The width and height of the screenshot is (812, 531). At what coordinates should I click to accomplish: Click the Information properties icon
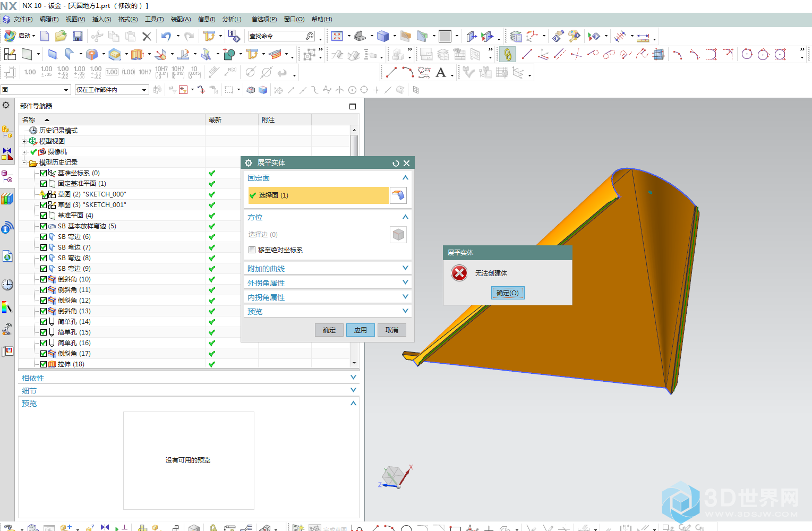click(234, 36)
